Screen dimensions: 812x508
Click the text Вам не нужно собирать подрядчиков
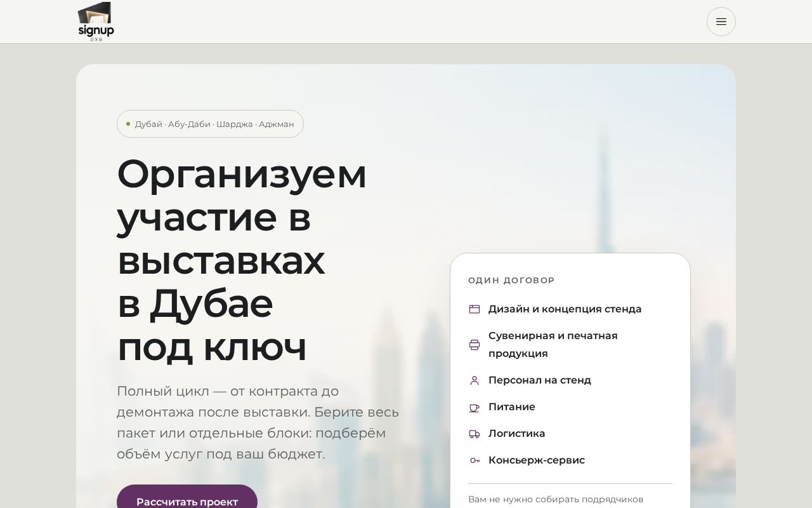click(x=556, y=499)
